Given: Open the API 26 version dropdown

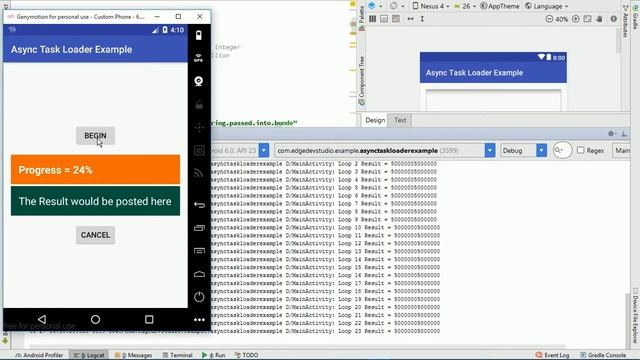Looking at the screenshot, I should click(x=465, y=6).
